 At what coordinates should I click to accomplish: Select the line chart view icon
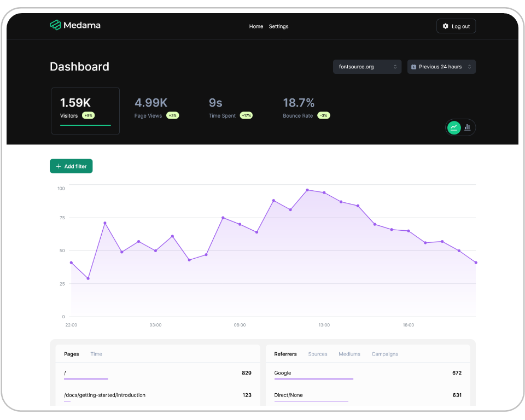(453, 127)
